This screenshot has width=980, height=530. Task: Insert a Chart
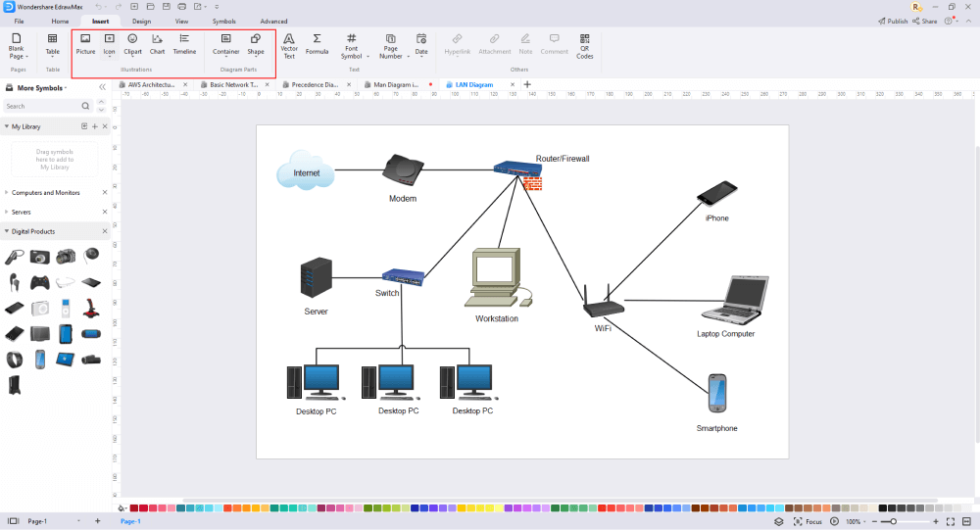coord(158,44)
